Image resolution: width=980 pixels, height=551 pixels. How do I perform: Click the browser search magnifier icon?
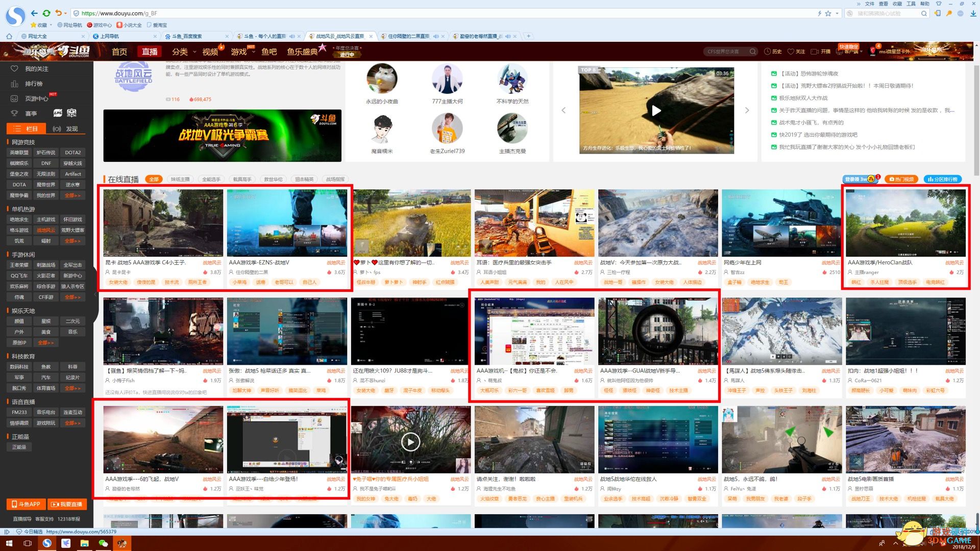(924, 13)
